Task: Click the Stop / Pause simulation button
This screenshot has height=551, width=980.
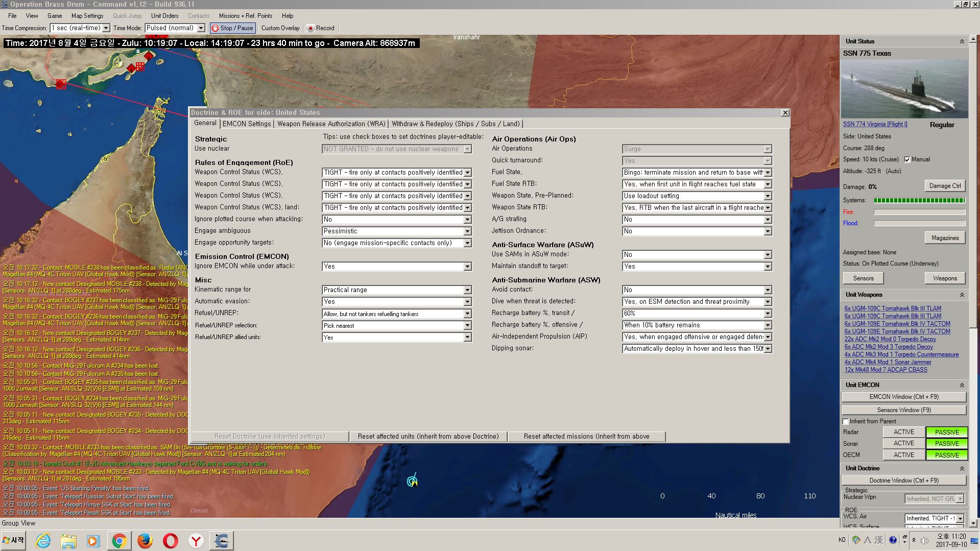Action: coord(232,28)
